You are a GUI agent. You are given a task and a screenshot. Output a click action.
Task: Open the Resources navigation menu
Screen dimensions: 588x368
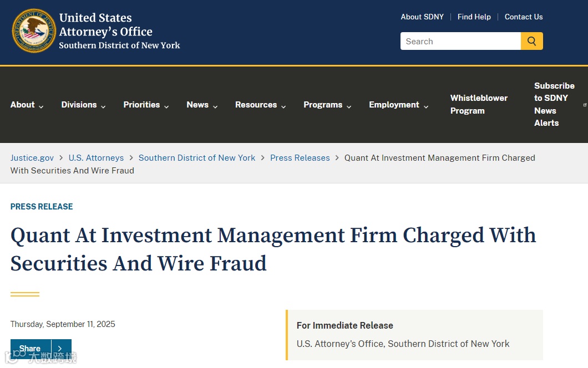click(x=260, y=105)
